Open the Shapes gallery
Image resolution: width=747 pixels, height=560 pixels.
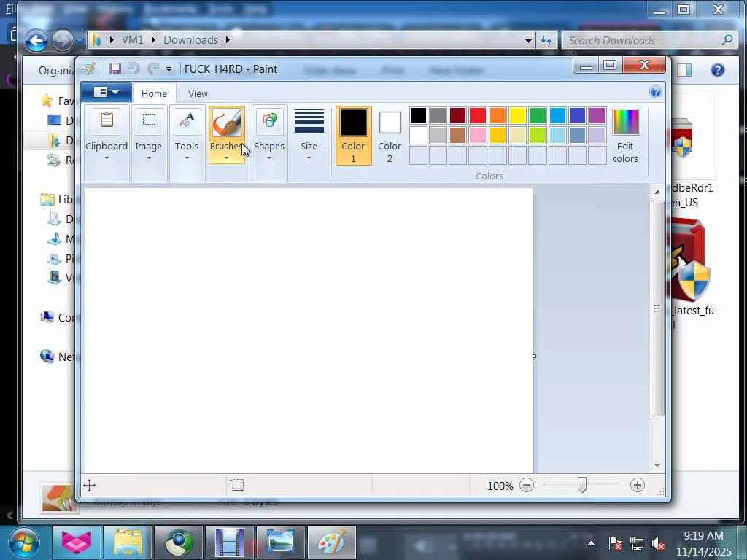point(269,143)
